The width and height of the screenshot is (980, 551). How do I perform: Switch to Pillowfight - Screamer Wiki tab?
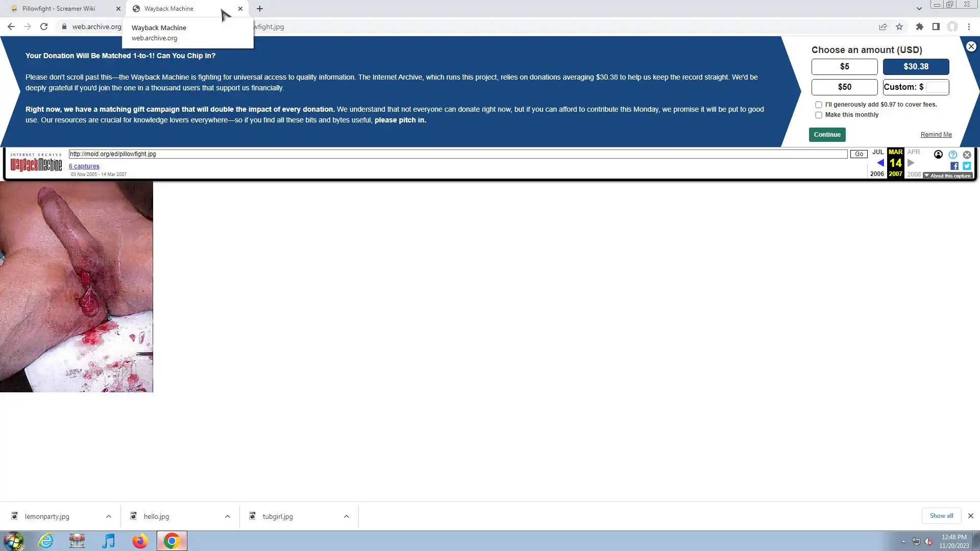point(59,9)
